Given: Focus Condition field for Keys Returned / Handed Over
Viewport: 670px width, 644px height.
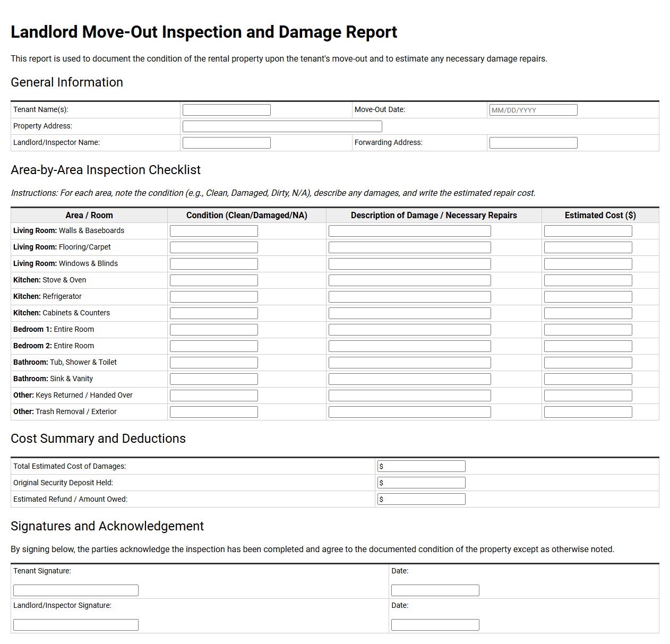Looking at the screenshot, I should point(214,396).
